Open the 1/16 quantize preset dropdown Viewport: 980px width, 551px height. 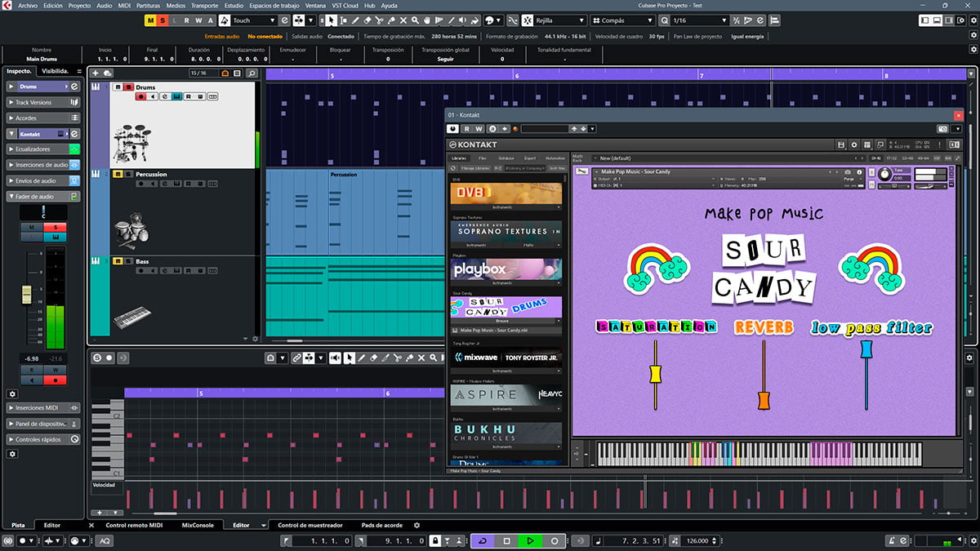click(699, 20)
